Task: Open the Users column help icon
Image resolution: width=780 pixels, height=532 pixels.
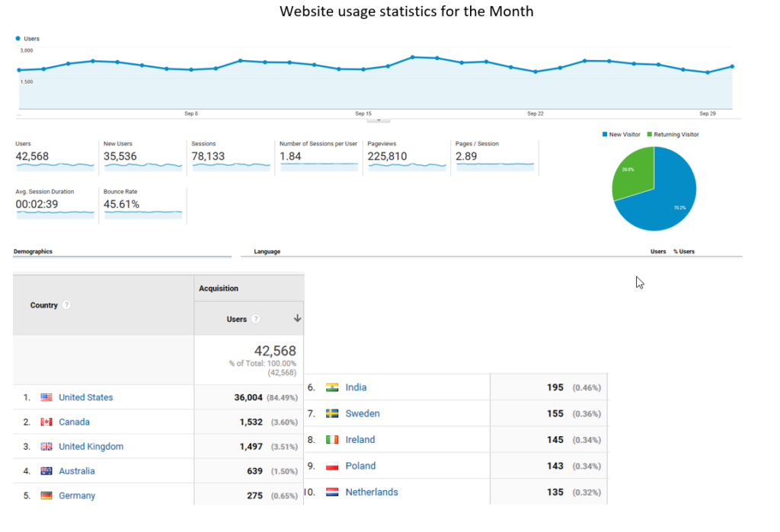Action: point(256,320)
